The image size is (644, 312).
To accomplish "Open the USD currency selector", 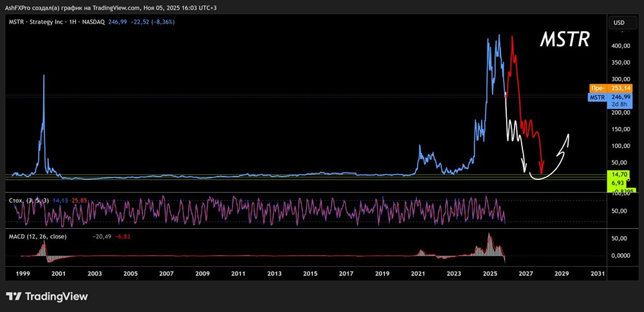I will coord(619,23).
